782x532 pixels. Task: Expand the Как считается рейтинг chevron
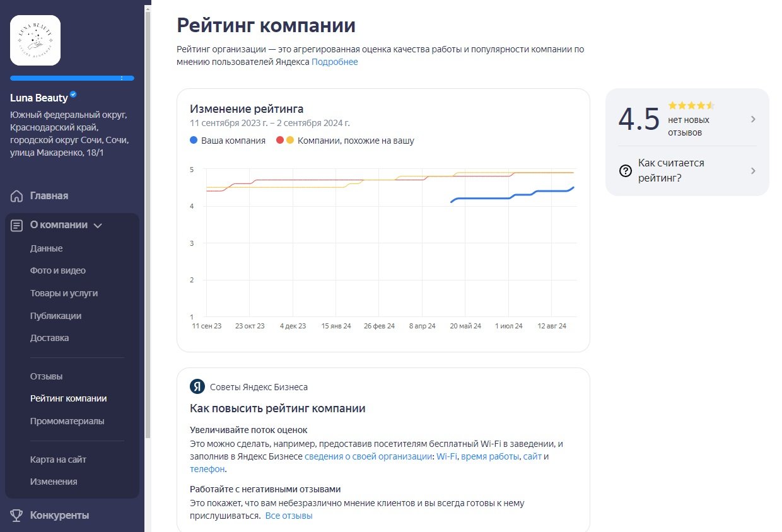pyautogui.click(x=753, y=171)
